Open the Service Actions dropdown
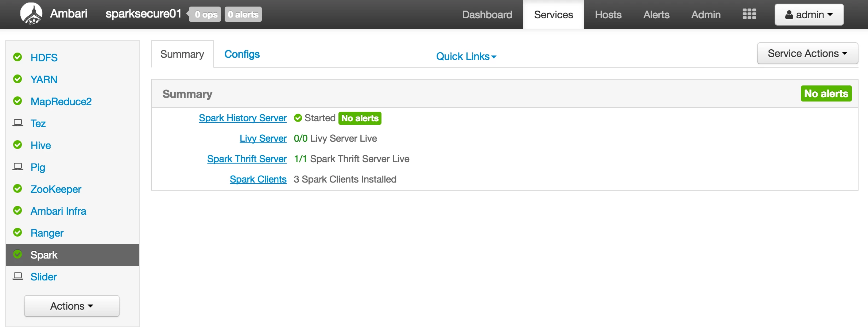 (807, 53)
